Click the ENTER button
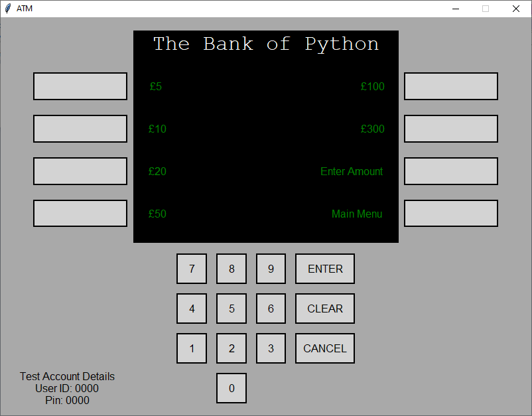The height and width of the screenshot is (416, 532). click(325, 269)
